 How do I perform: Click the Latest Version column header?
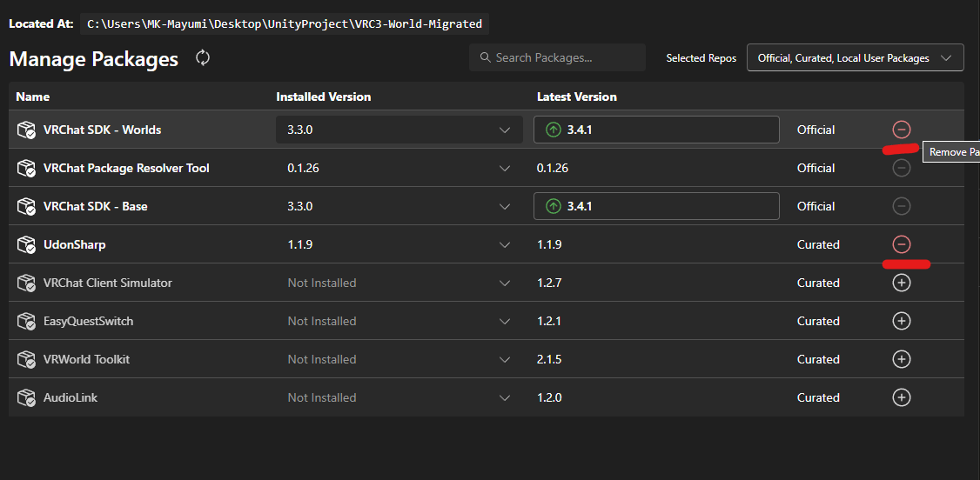click(x=577, y=97)
